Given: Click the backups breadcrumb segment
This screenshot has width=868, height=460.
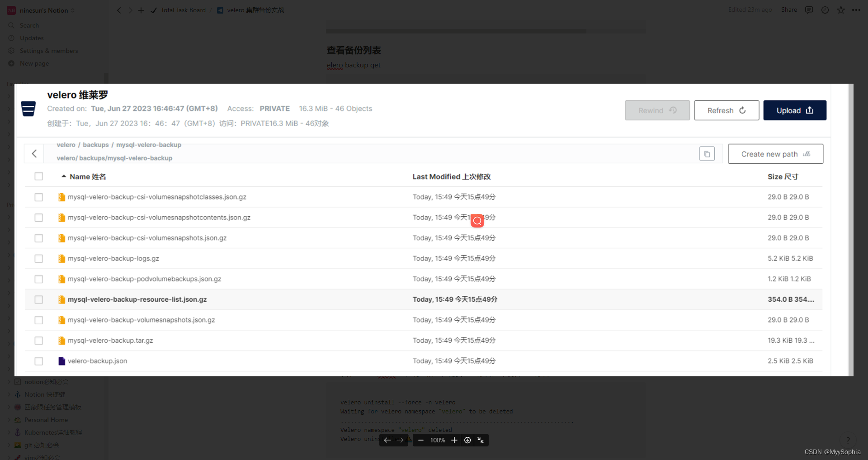Looking at the screenshot, I should tap(96, 145).
